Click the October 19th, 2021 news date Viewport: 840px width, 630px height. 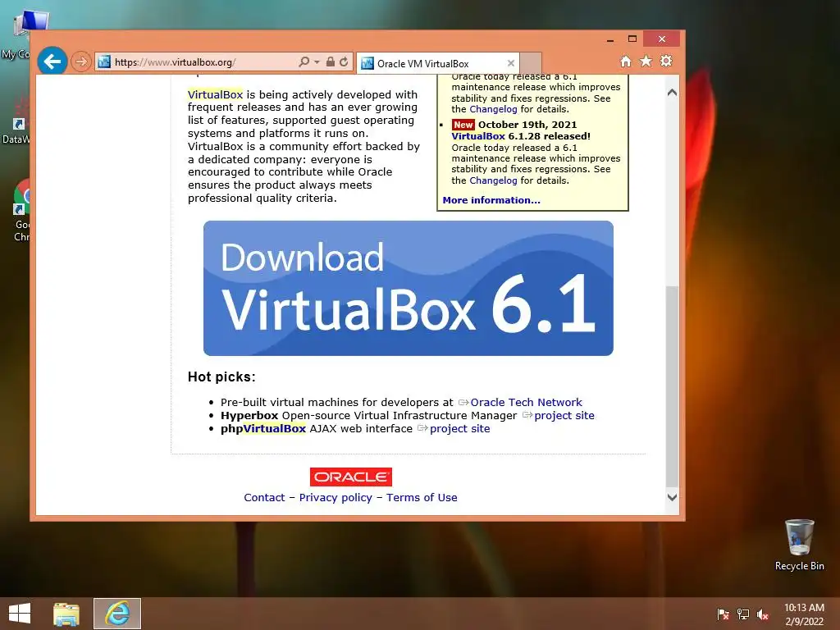point(527,125)
